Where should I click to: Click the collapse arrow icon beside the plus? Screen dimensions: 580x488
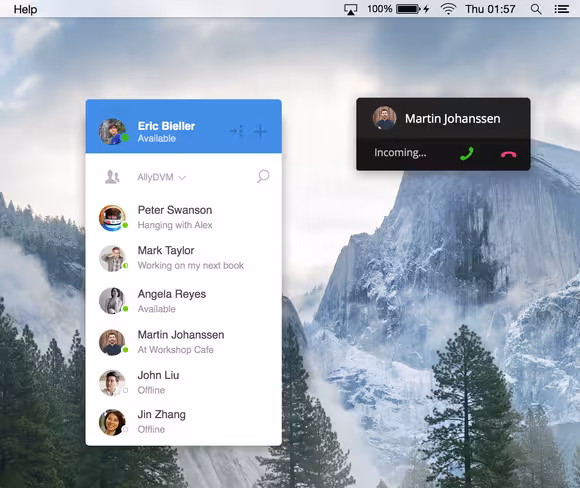[236, 131]
